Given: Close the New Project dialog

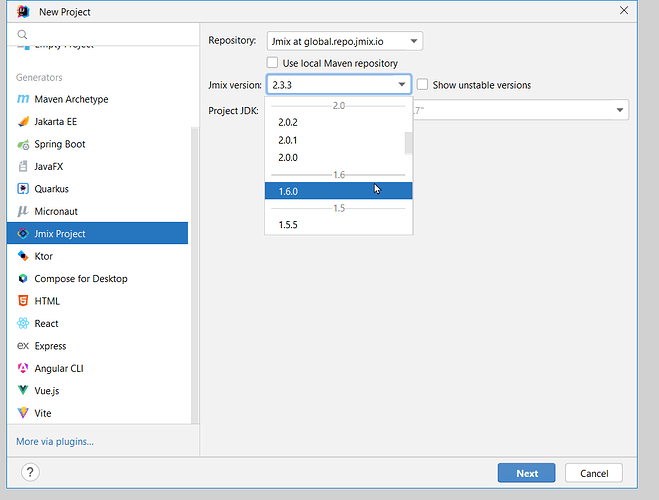Looking at the screenshot, I should [624, 11].
